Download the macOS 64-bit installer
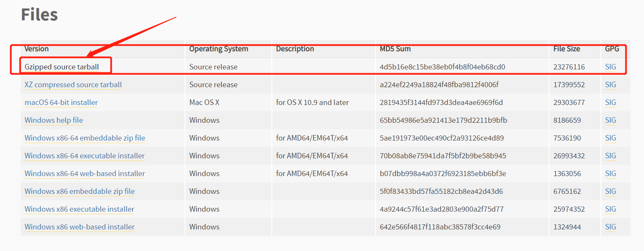 61,102
